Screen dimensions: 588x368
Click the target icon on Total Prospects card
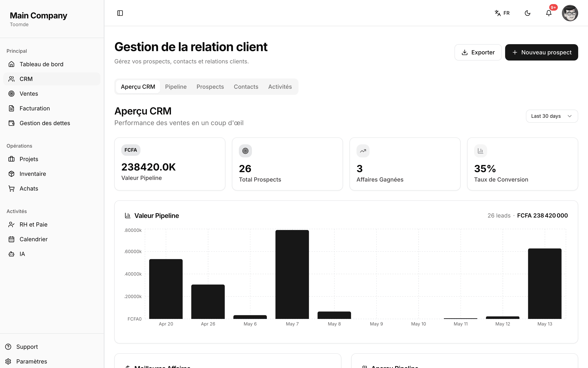pyautogui.click(x=245, y=151)
